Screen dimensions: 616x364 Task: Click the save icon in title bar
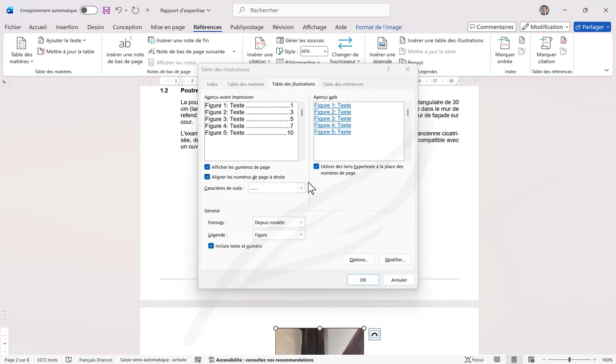[106, 10]
